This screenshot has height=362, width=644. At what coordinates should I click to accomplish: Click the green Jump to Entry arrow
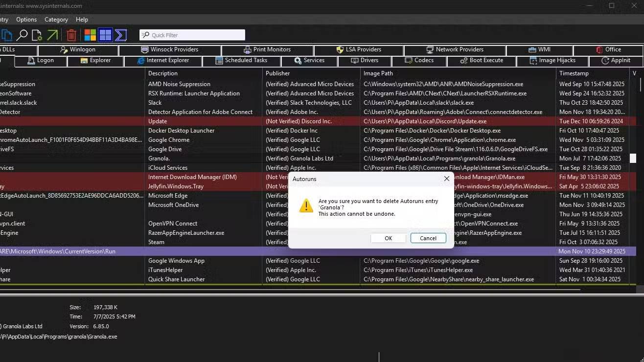pyautogui.click(x=52, y=35)
